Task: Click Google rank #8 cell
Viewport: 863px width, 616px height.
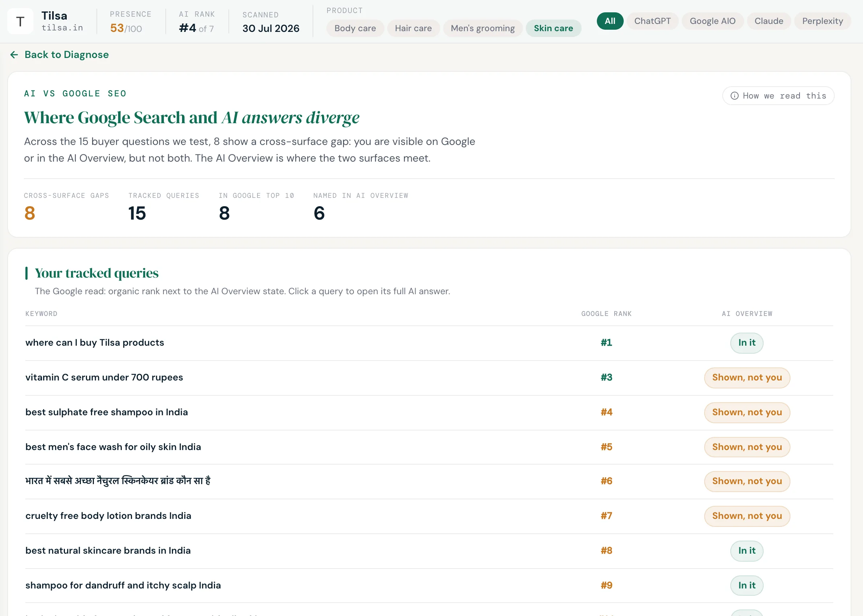Action: coord(606,551)
